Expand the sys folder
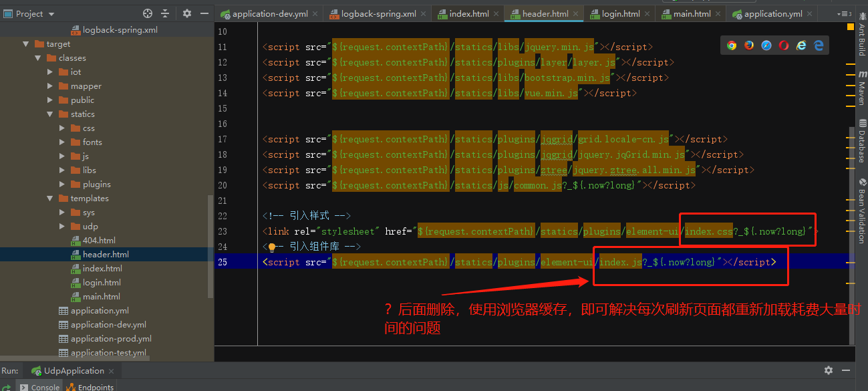Image resolution: width=868 pixels, height=391 pixels. click(62, 213)
